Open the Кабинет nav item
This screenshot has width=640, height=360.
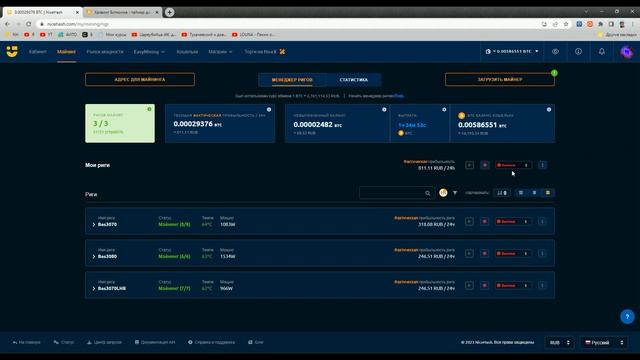coord(38,52)
